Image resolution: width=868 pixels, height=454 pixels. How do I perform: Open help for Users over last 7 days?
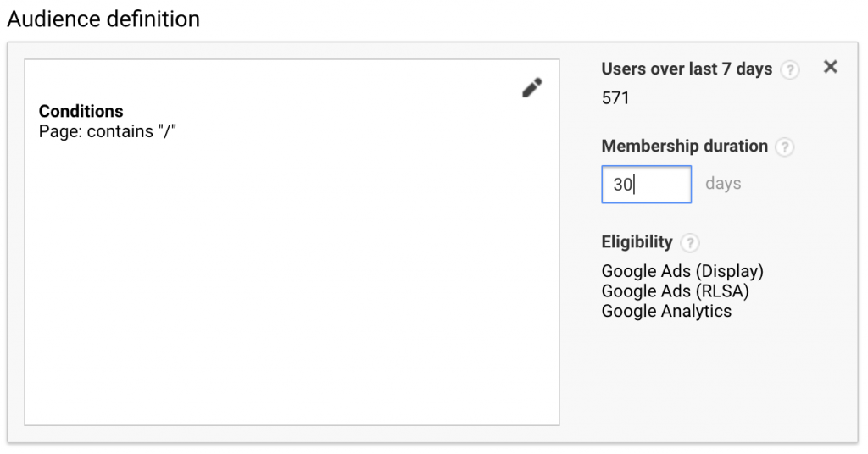click(x=790, y=70)
